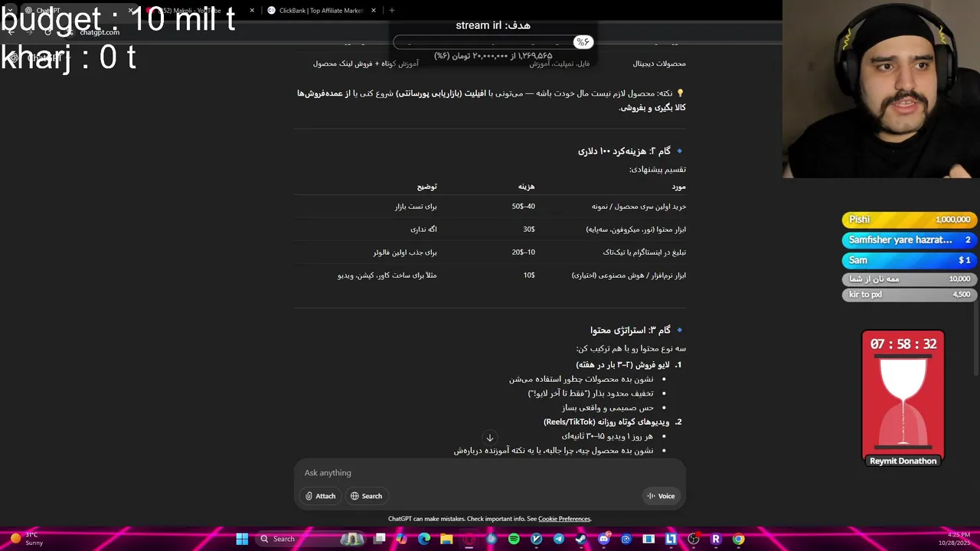Click the heading 'گام ۲: هزینه‌کرد ۱۰۰ دلاری'
The height and width of the screenshot is (551, 980).
[624, 151]
